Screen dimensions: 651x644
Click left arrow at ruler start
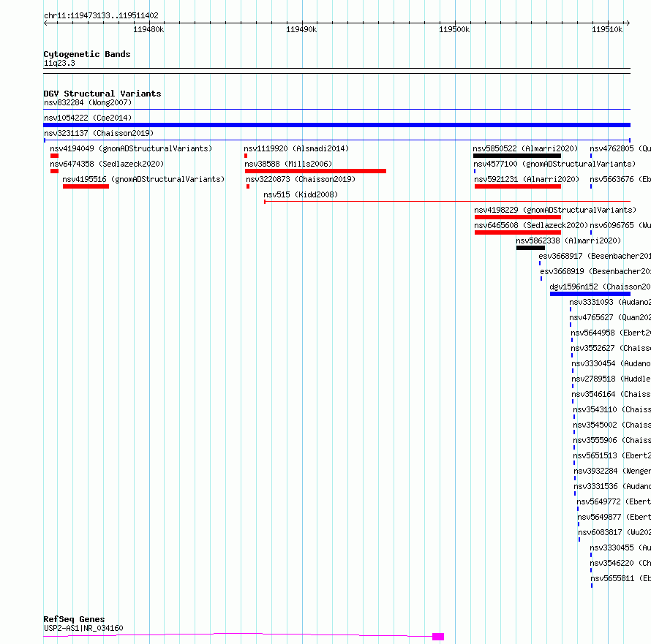(45, 23)
